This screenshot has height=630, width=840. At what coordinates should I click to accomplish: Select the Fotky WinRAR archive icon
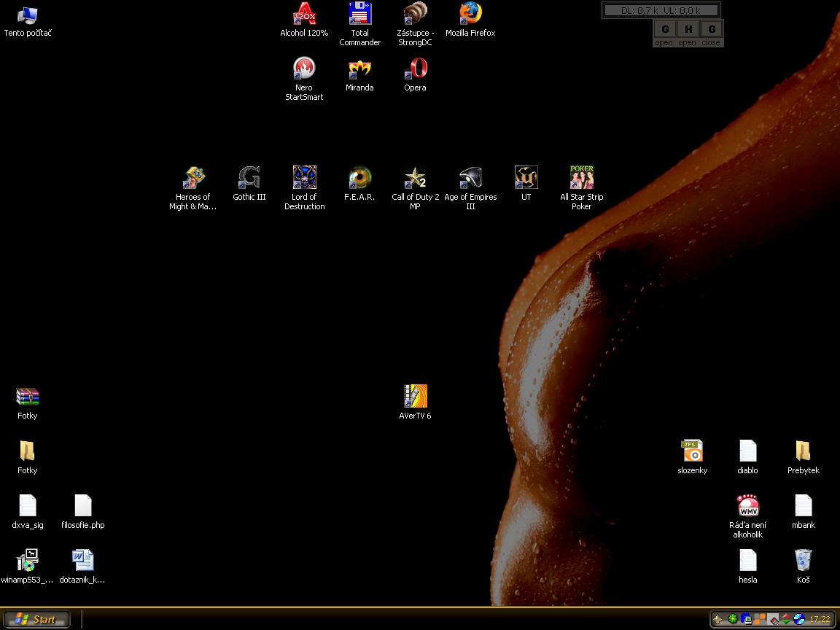click(x=28, y=397)
